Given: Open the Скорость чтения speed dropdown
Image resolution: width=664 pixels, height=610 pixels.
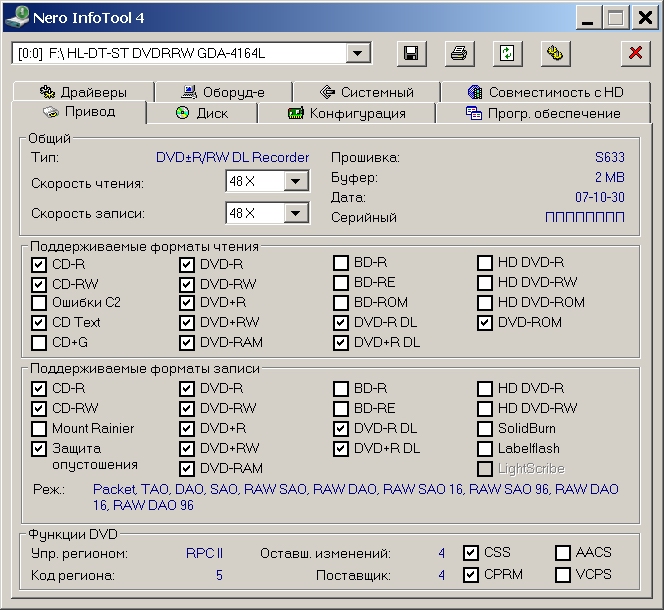Looking at the screenshot, I should [296, 181].
